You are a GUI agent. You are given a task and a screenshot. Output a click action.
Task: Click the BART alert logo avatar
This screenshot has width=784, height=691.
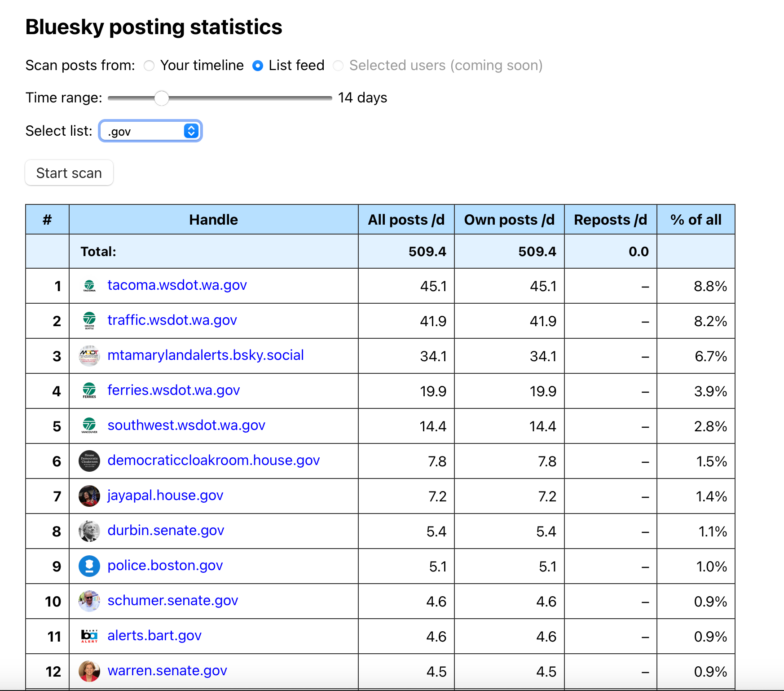[x=89, y=636]
